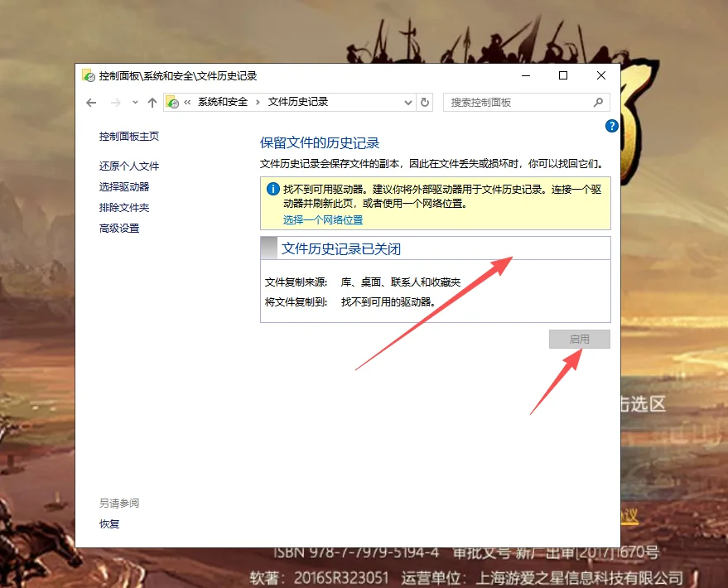Click the title bar File History icon
Screen dimensions: 728x588
[89, 75]
